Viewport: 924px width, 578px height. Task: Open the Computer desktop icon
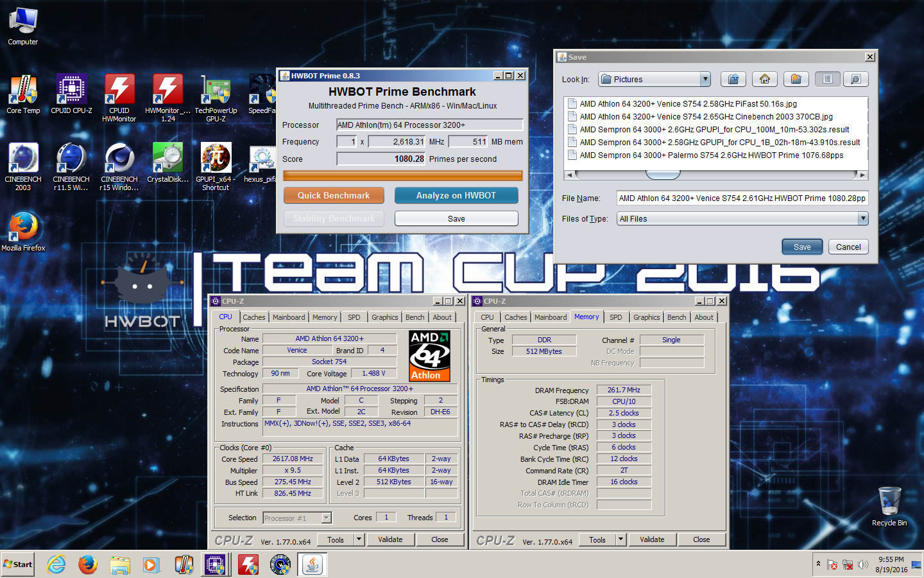(23, 26)
